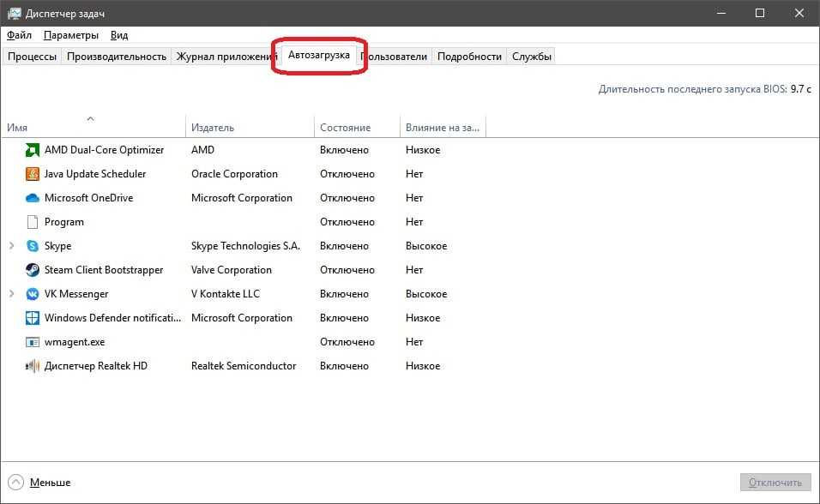Screen dimensions: 820x504
Task: Select the Skype startup entry icon
Action: pos(33,246)
